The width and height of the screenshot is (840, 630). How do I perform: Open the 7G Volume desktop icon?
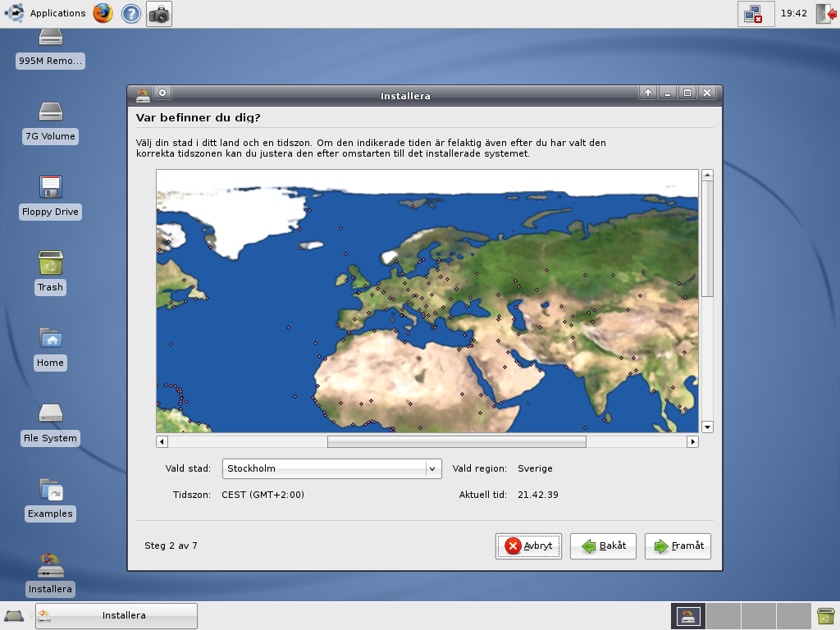point(50,123)
